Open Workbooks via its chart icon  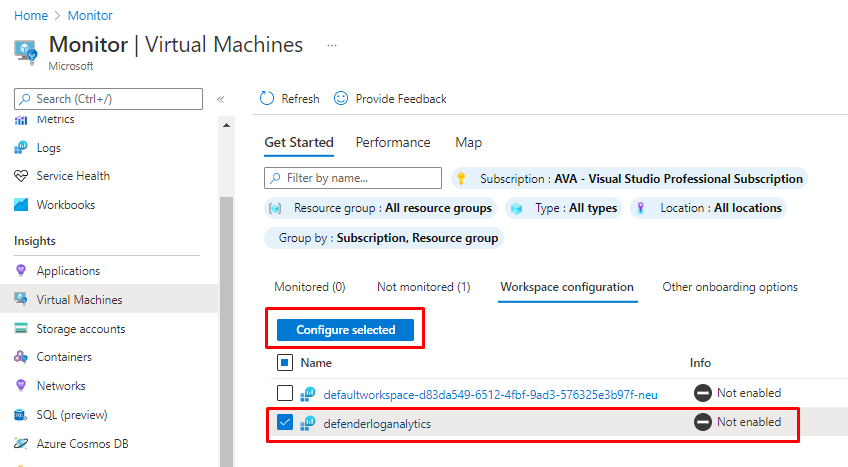pos(21,205)
